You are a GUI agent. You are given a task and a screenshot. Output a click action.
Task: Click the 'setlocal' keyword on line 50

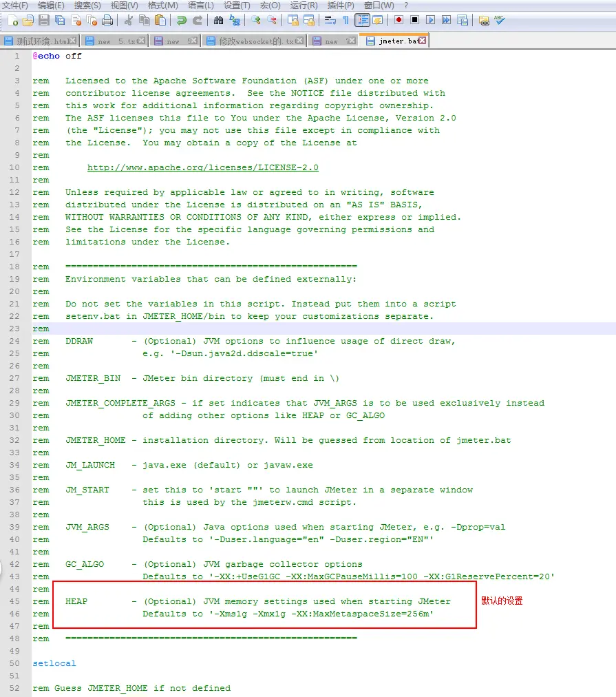54,663
